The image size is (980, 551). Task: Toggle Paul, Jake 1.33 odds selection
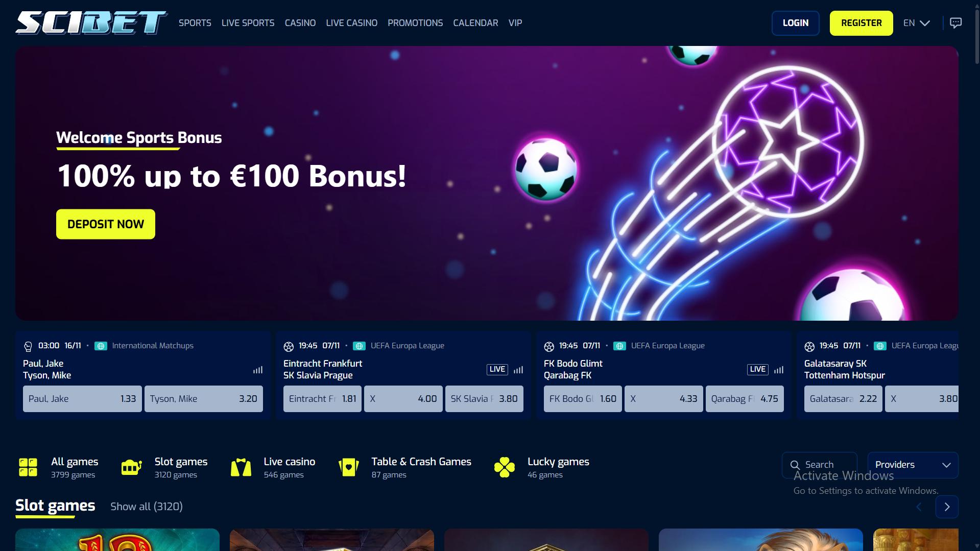(x=82, y=399)
